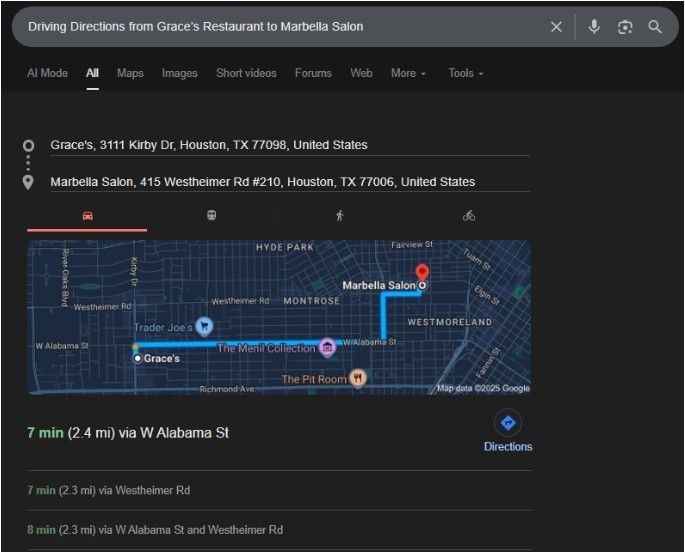Image resolution: width=685 pixels, height=552 pixels.
Task: Open the blue Directions arrow icon
Action: click(508, 423)
